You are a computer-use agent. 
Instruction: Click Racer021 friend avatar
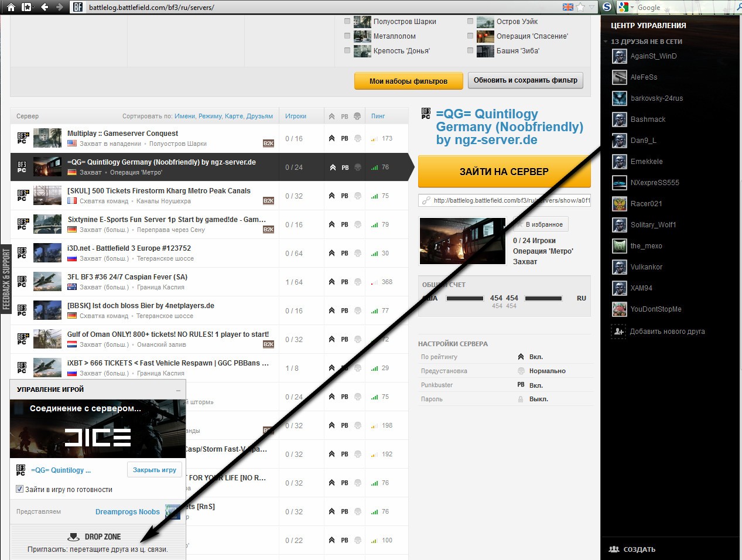(x=620, y=204)
